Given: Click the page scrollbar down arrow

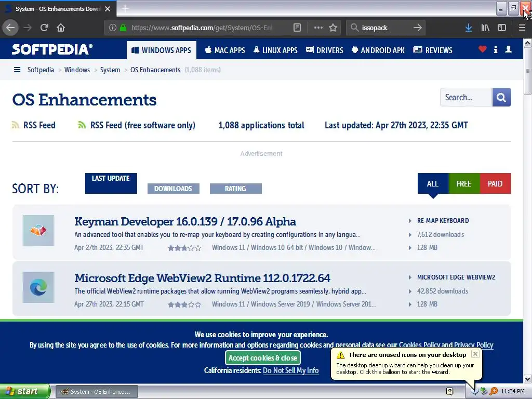Looking at the screenshot, I should (528, 379).
